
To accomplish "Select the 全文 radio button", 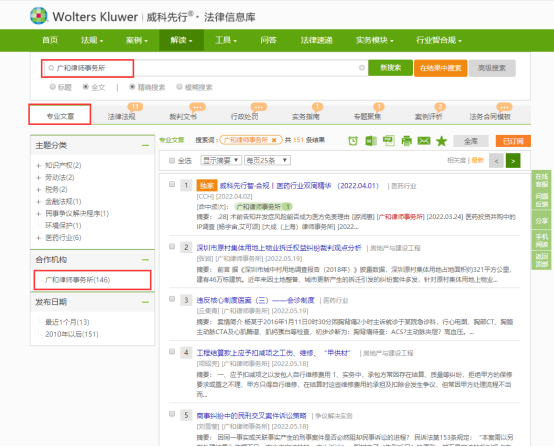I will pos(86,87).
